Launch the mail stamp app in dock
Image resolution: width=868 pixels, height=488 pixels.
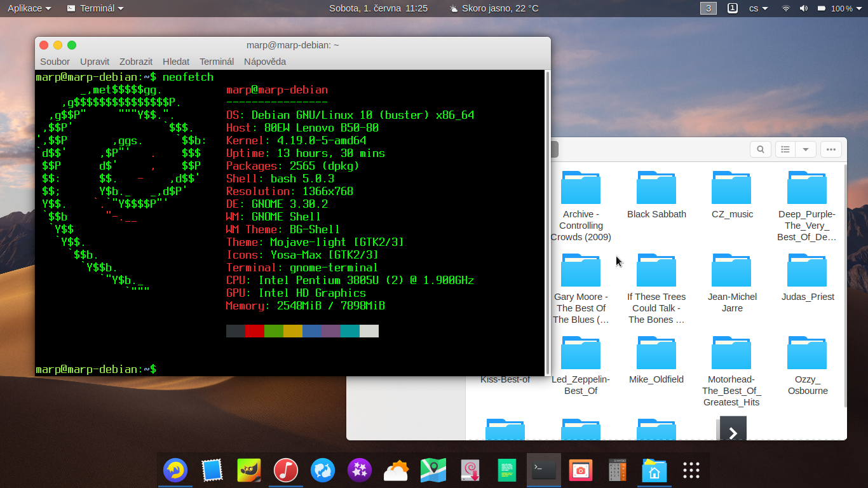tap(212, 470)
